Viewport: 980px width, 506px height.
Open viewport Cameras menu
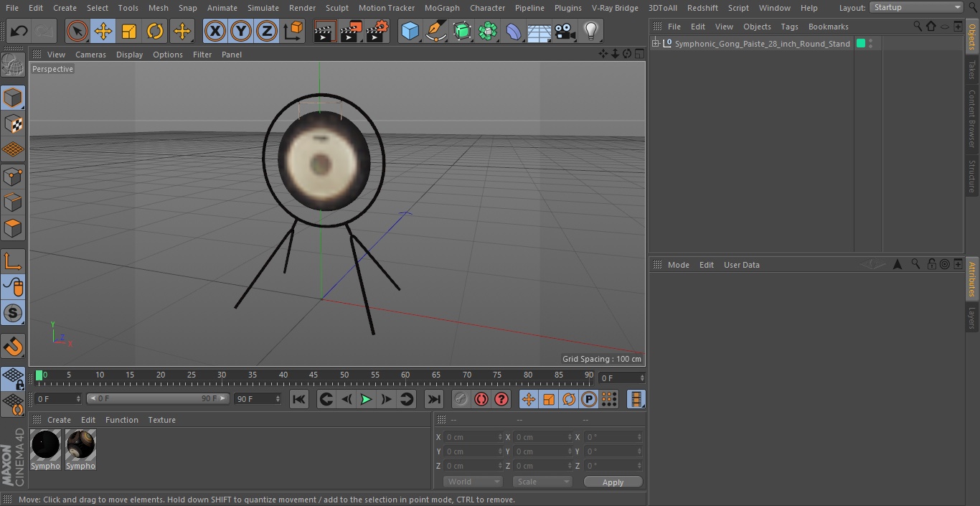click(90, 55)
